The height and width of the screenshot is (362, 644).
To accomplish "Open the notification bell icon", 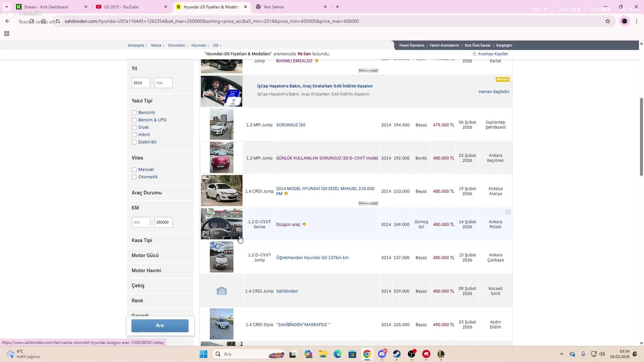I will (x=635, y=354).
